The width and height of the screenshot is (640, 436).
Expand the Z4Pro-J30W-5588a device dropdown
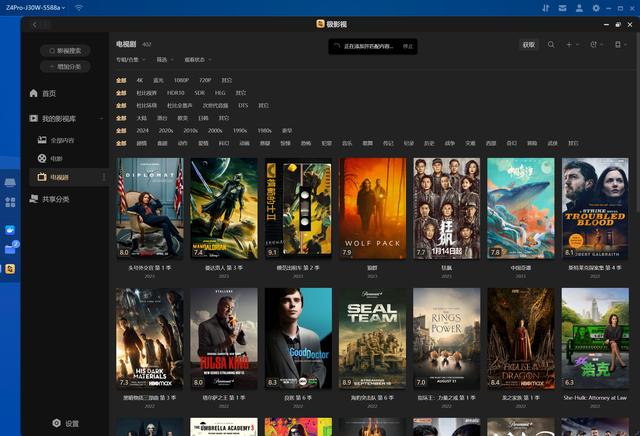point(35,8)
